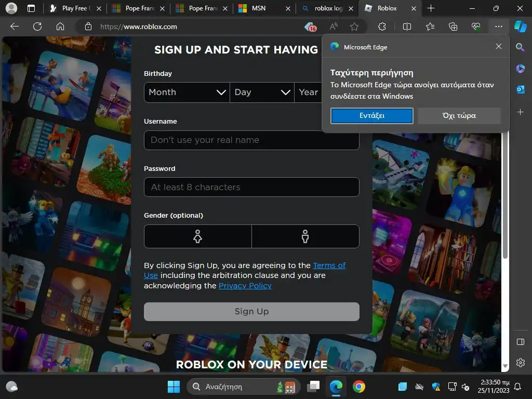Click the Password input field

point(252,187)
